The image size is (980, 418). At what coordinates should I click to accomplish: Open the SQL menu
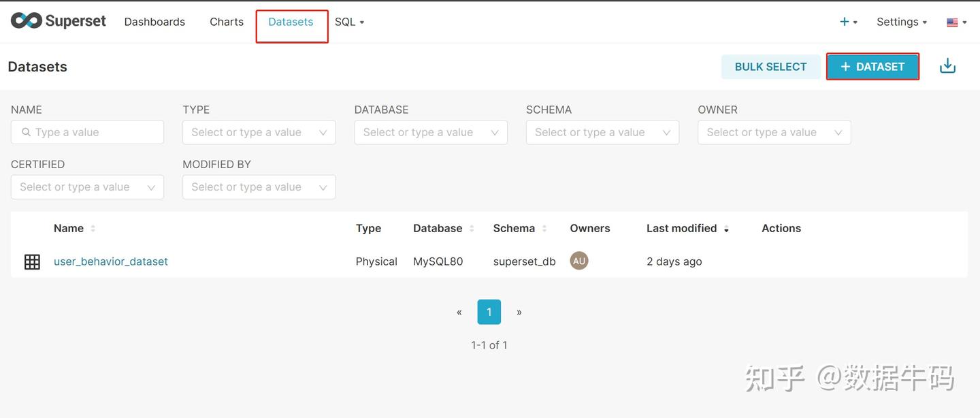pyautogui.click(x=349, y=22)
